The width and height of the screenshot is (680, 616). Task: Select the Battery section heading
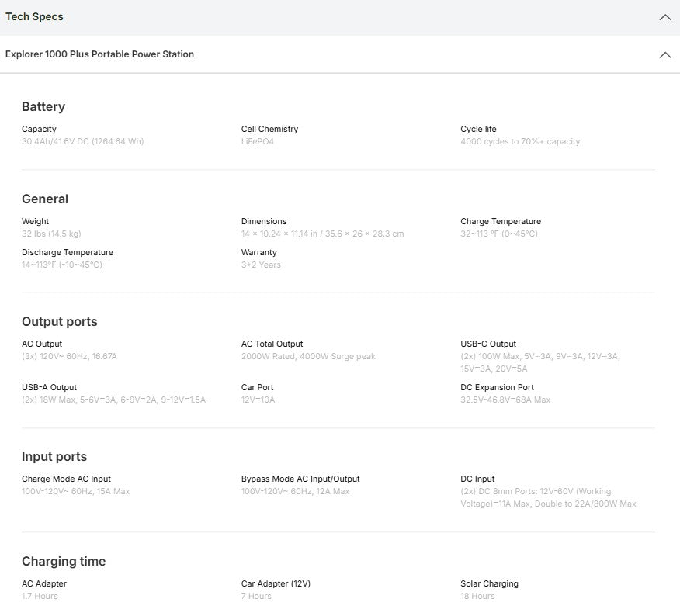(x=43, y=106)
